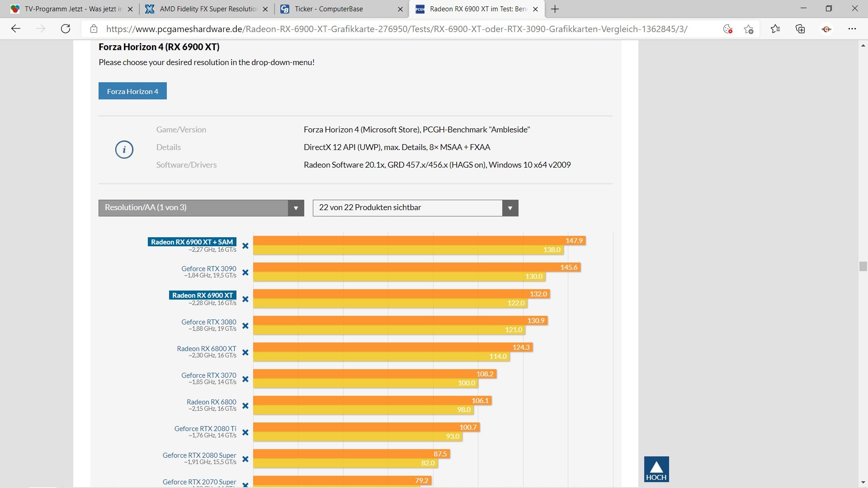Open the 22 von 22 Produkten dropdown
The height and width of the screenshot is (488, 868).
(x=415, y=208)
